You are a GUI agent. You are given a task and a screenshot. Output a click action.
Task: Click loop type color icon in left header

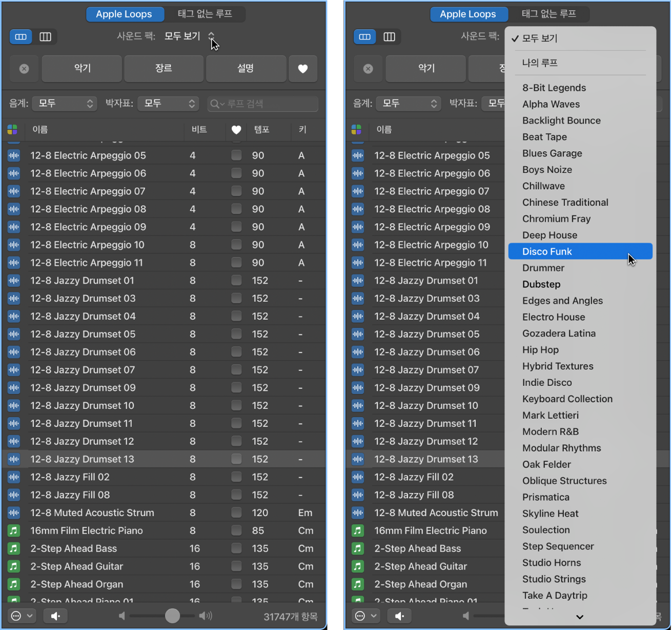pyautogui.click(x=13, y=130)
